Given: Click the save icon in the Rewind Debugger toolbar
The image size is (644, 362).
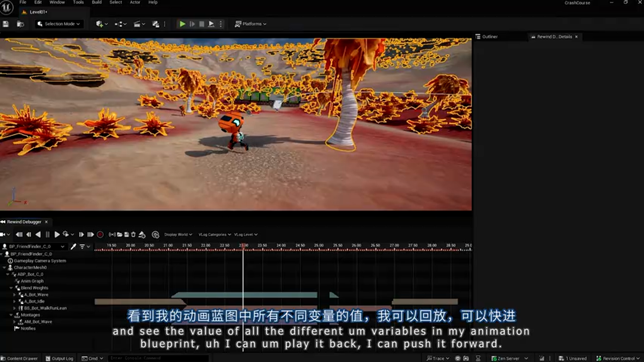Looking at the screenshot, I should [126, 234].
